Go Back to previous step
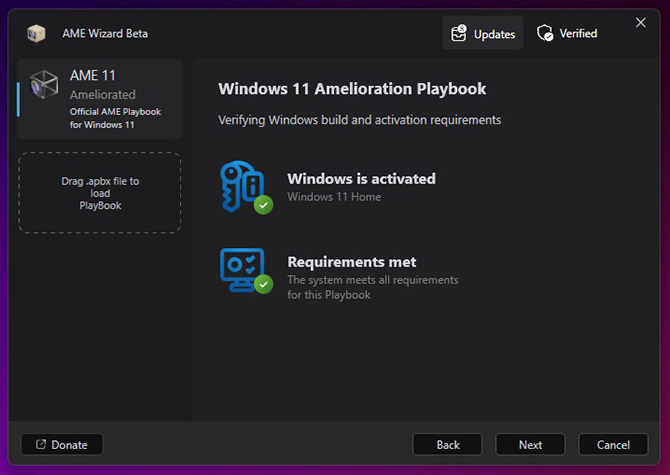Screen dimensions: 670x475 [447, 445]
